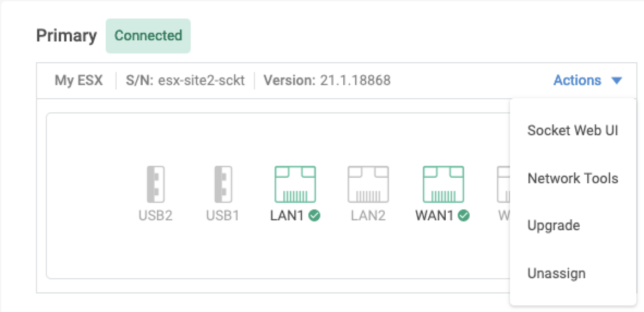Click the green checkmark beside WAN1
The height and width of the screenshot is (312, 644).
464,215
